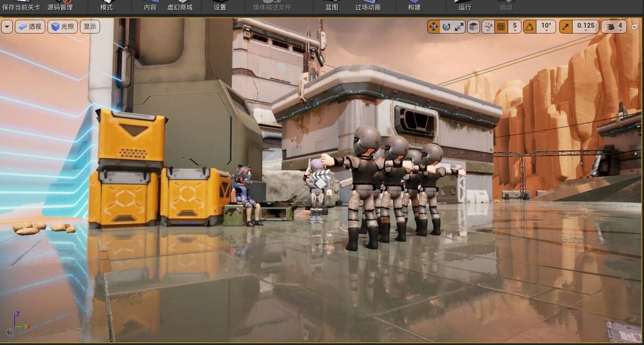The image size is (644, 345).
Task: Click 保存当前关卡 to save current level
Action: point(21,7)
